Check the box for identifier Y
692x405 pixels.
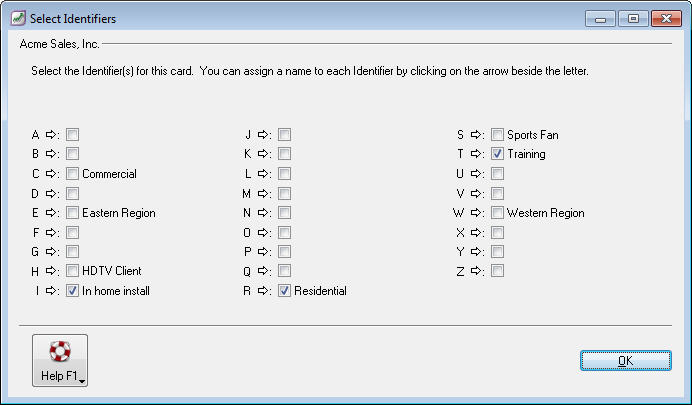point(497,251)
